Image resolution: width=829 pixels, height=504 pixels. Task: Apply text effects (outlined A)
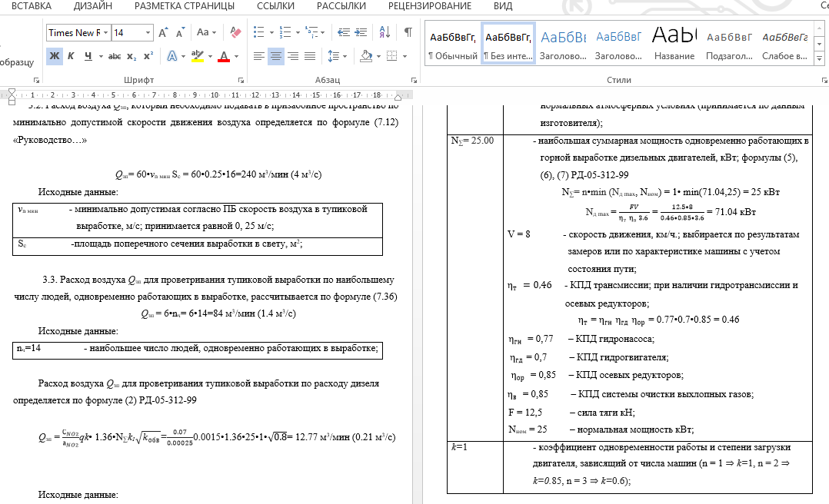(171, 56)
